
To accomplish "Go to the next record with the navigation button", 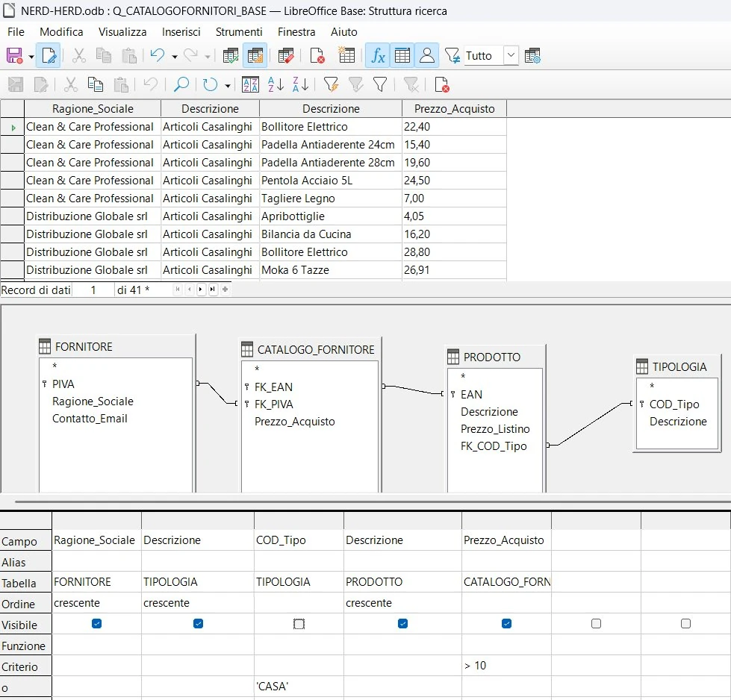I will coord(200,290).
